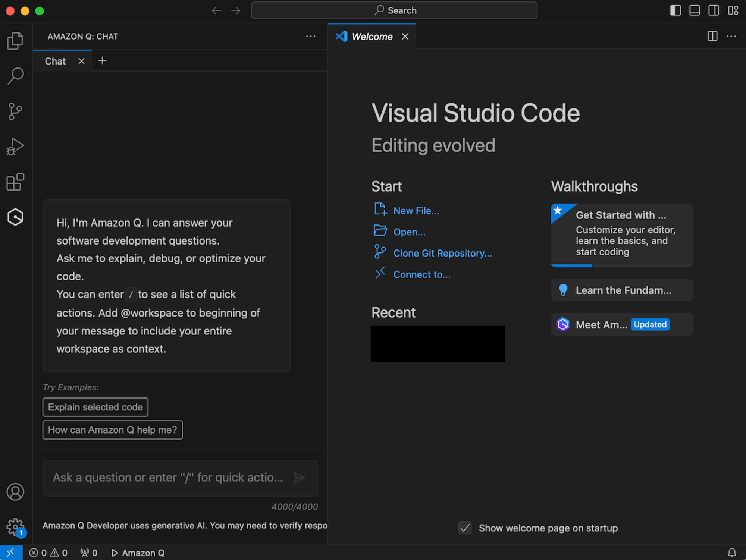Add a new chat tab
This screenshot has width=746, height=560.
pos(102,61)
